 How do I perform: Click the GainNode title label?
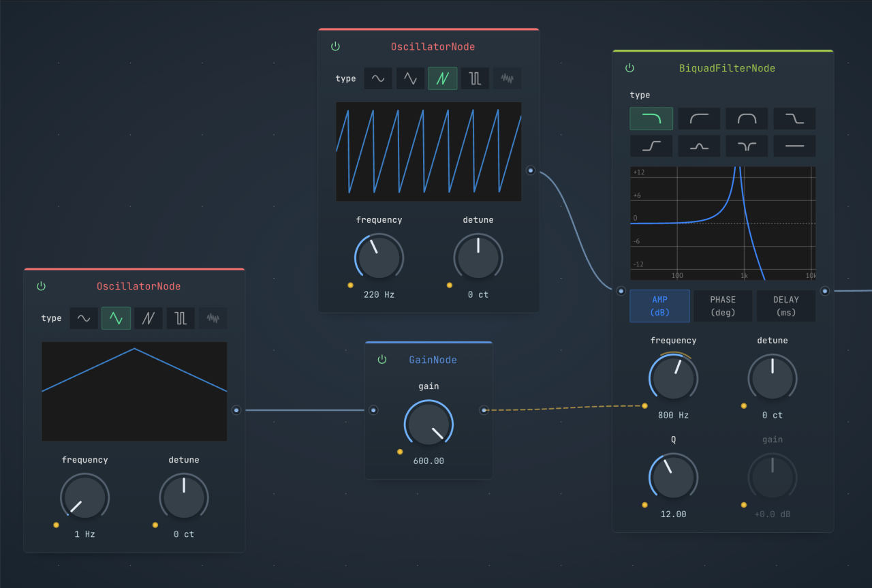433,360
